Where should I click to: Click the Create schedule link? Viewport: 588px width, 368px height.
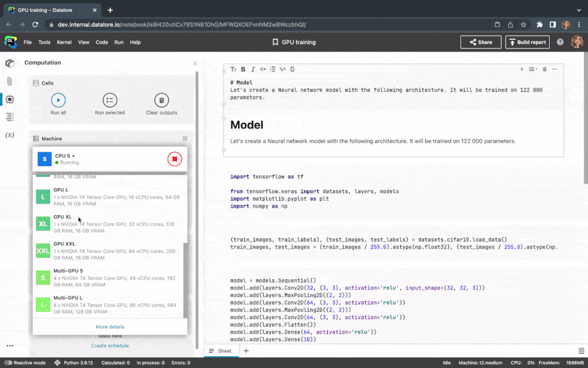(x=110, y=345)
